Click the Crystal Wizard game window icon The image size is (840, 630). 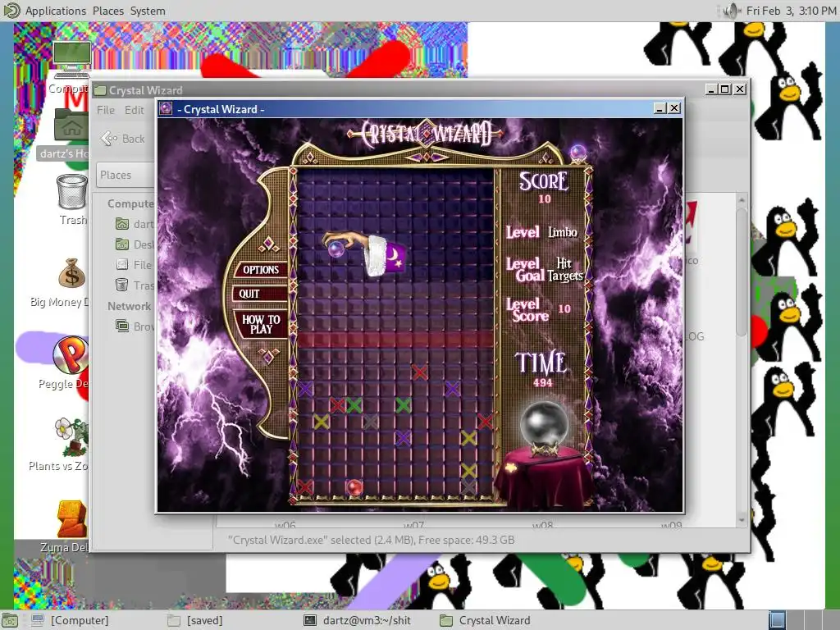point(166,109)
